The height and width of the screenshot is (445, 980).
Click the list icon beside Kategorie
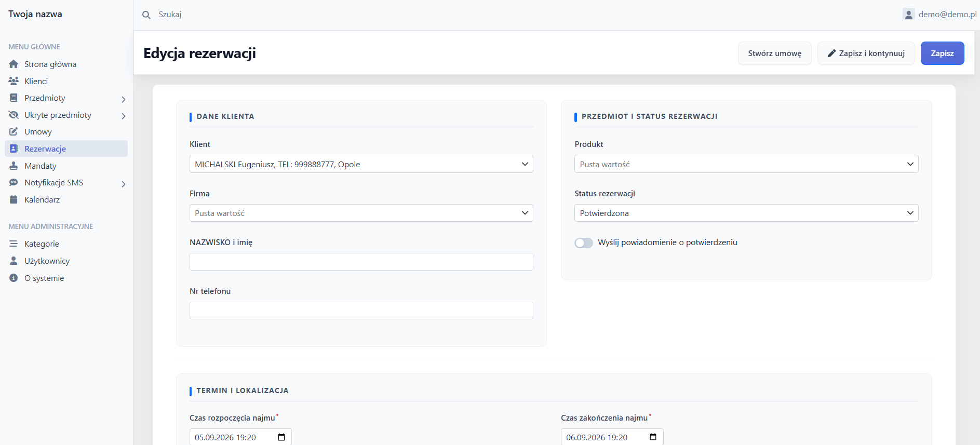[14, 244]
